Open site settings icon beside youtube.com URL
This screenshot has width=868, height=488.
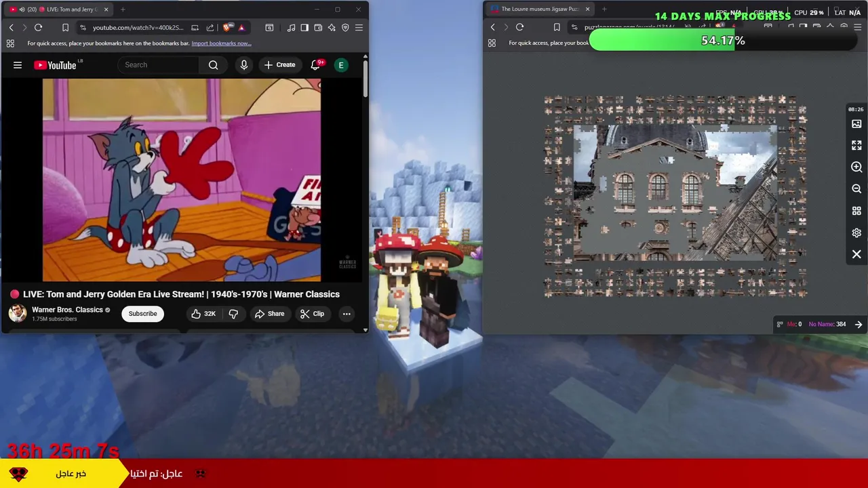click(83, 27)
